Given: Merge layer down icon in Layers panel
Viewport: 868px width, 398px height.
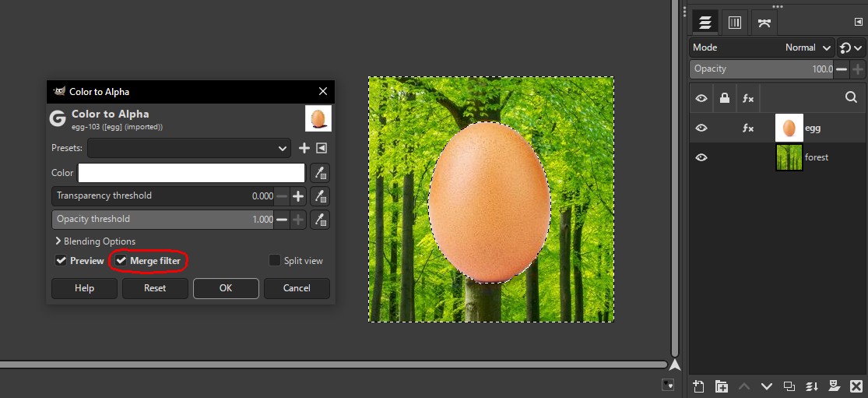Looking at the screenshot, I should click(812, 386).
